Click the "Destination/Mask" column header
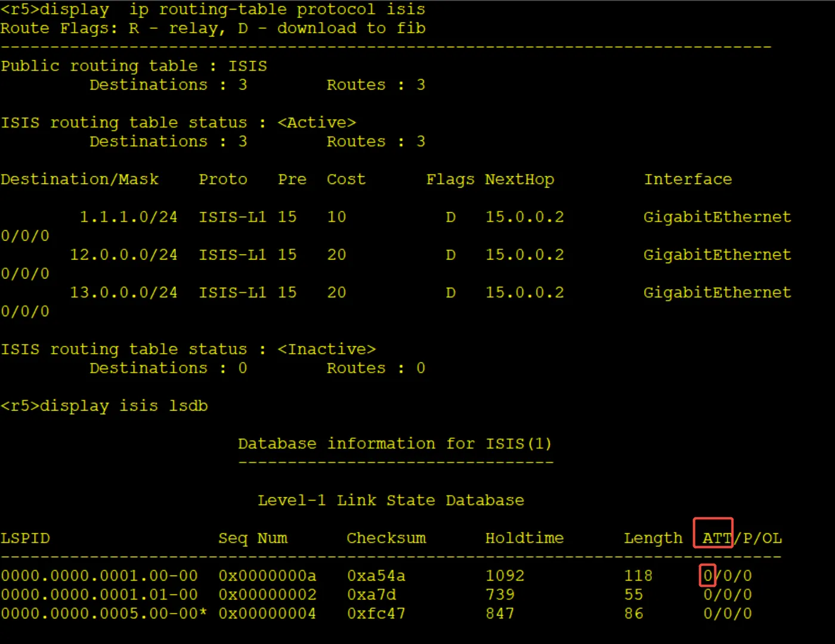 coord(80,179)
